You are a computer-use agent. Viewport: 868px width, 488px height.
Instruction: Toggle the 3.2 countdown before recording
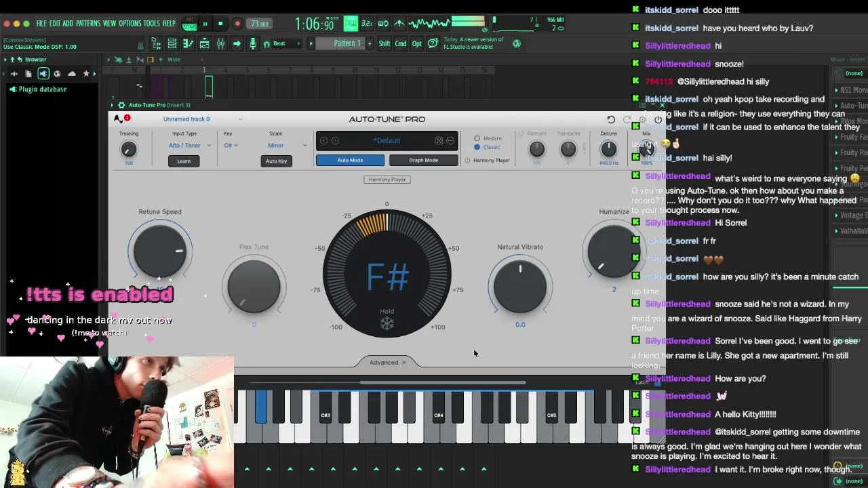(x=367, y=24)
